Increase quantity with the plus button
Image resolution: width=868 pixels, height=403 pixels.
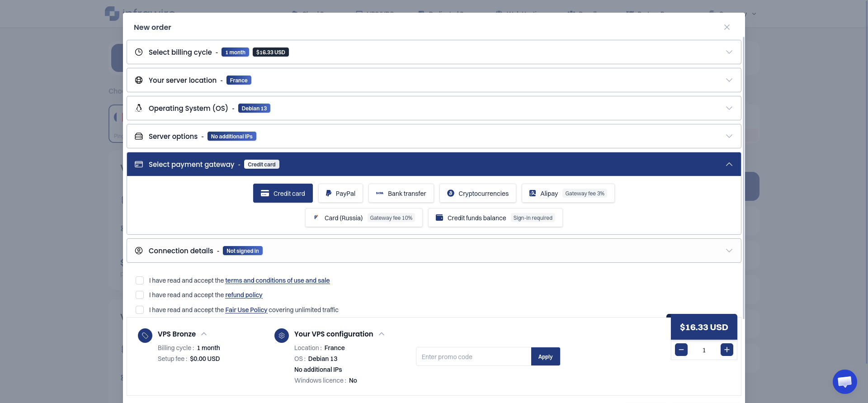coord(727,350)
